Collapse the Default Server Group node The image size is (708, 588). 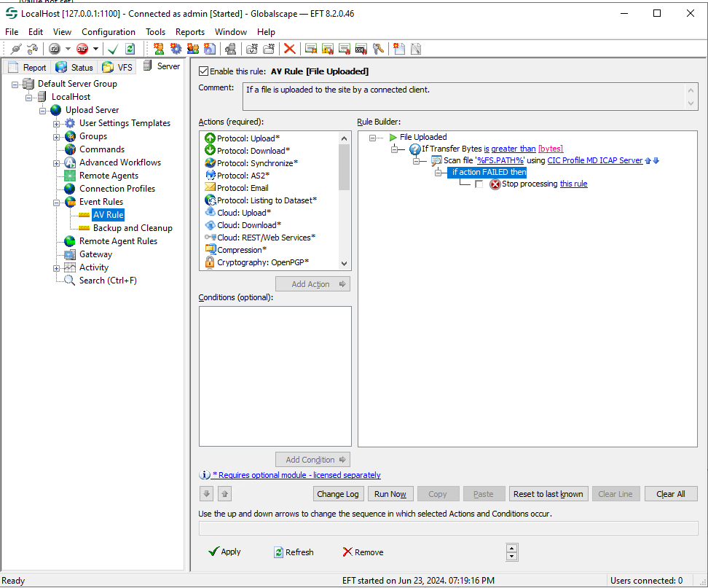click(15, 85)
